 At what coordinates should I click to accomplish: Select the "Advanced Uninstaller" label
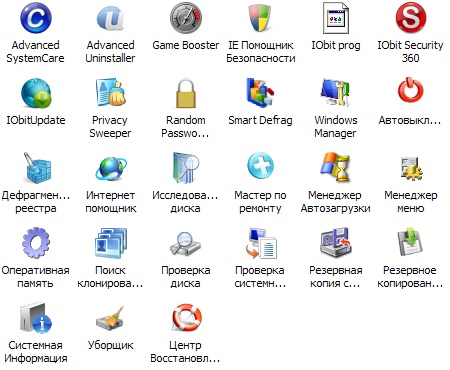(x=110, y=52)
